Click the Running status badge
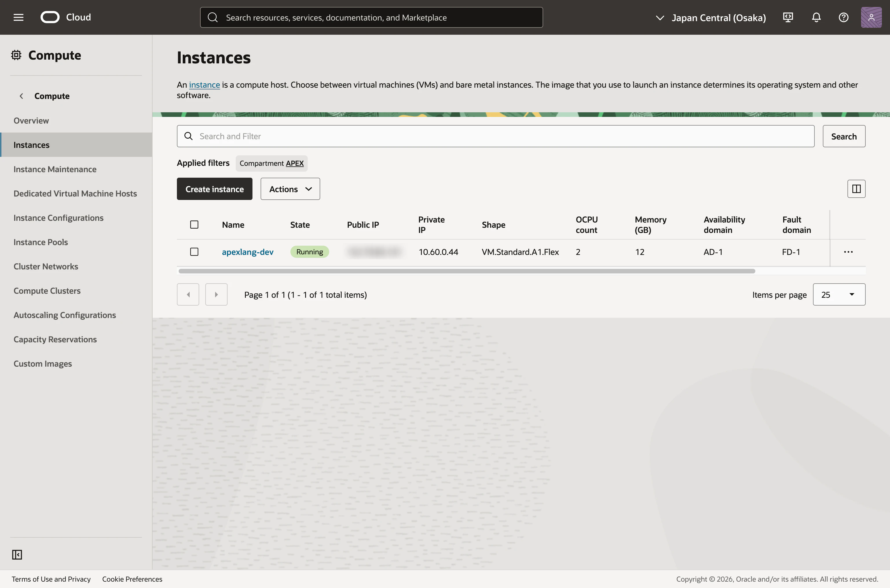This screenshot has height=588, width=890. point(310,252)
